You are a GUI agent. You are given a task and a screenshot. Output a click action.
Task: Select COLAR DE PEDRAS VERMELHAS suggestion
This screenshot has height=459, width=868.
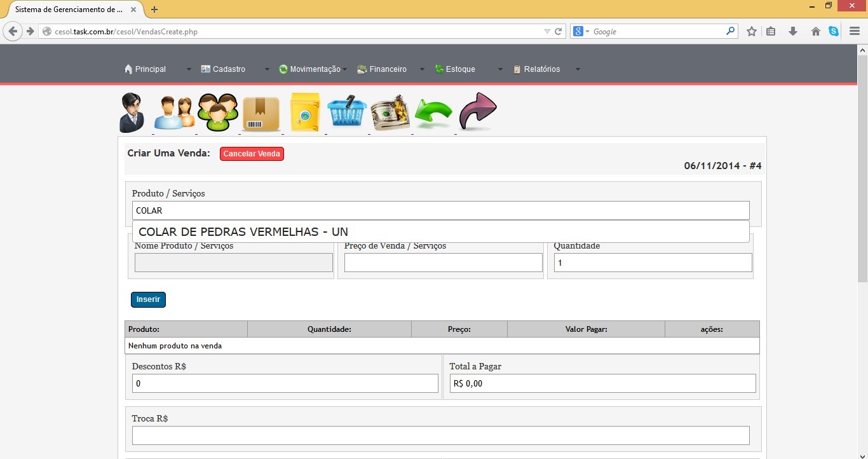[243, 232]
